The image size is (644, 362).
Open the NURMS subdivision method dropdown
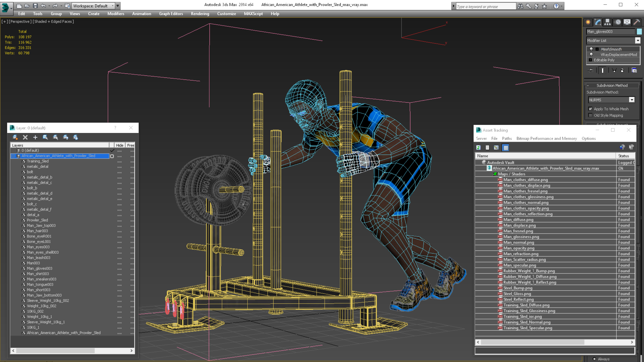632,100
